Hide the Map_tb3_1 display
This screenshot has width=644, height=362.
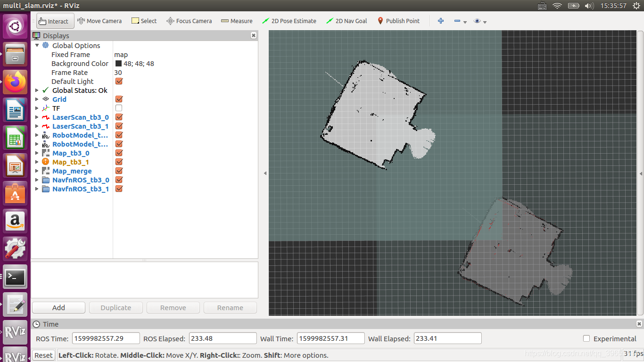pyautogui.click(x=119, y=162)
